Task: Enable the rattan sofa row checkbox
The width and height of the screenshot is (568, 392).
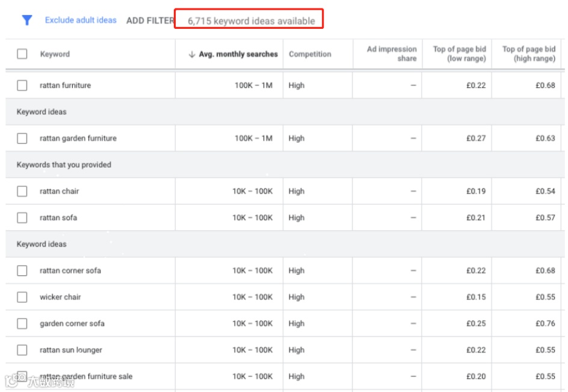Action: pyautogui.click(x=22, y=218)
